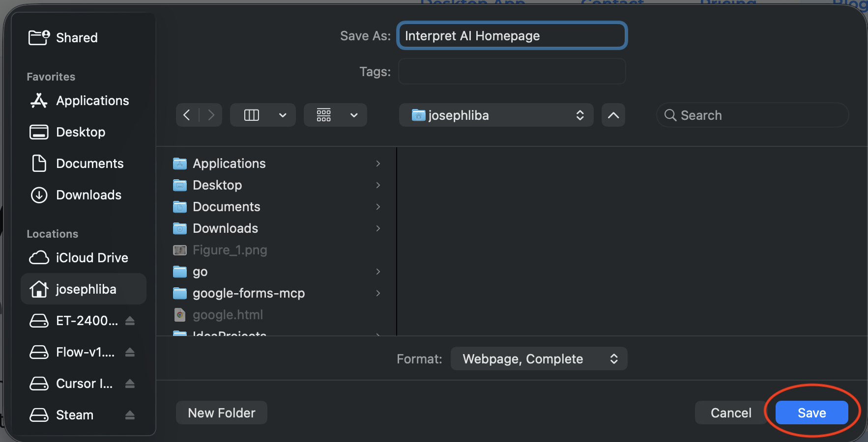
Task: Expand the google-forms-mcp folder row chevron
Action: [378, 293]
